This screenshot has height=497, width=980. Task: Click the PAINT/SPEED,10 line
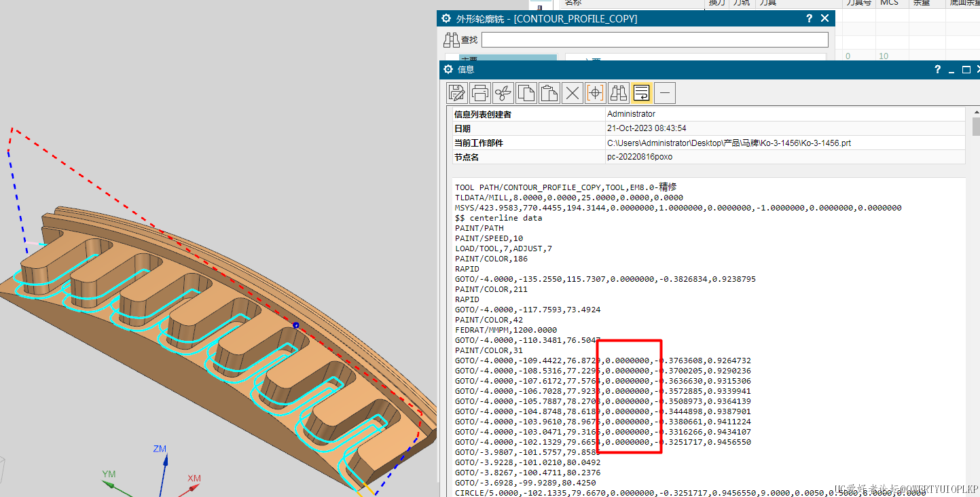click(489, 238)
